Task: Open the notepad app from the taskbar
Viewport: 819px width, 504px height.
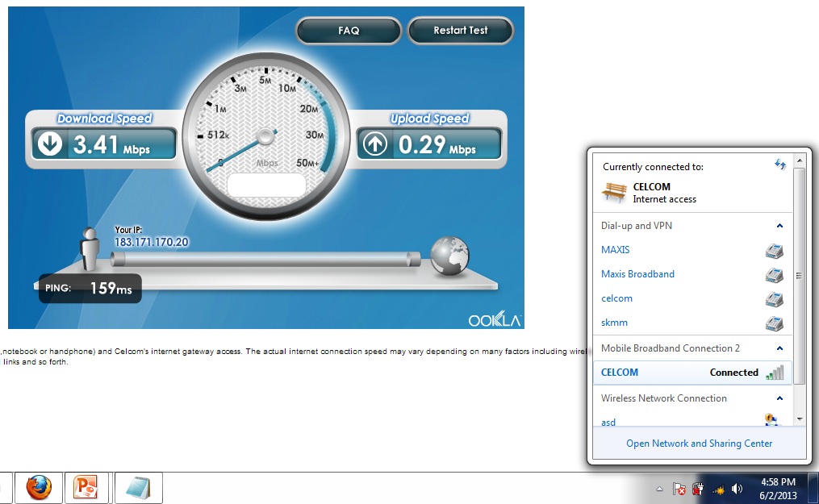Action: pyautogui.click(x=139, y=488)
